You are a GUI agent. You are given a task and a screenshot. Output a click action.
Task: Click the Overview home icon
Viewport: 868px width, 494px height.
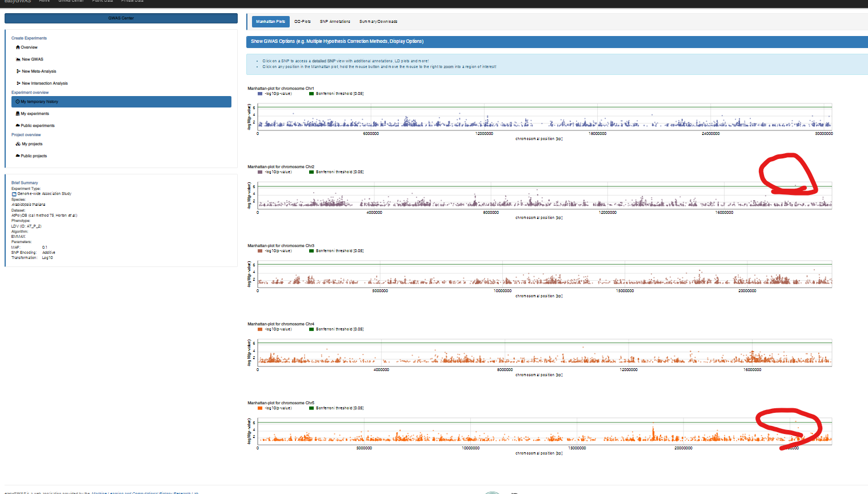[x=18, y=47]
